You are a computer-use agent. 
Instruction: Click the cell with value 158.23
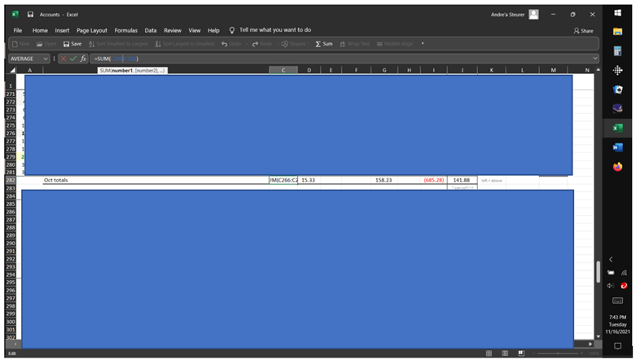tap(384, 180)
